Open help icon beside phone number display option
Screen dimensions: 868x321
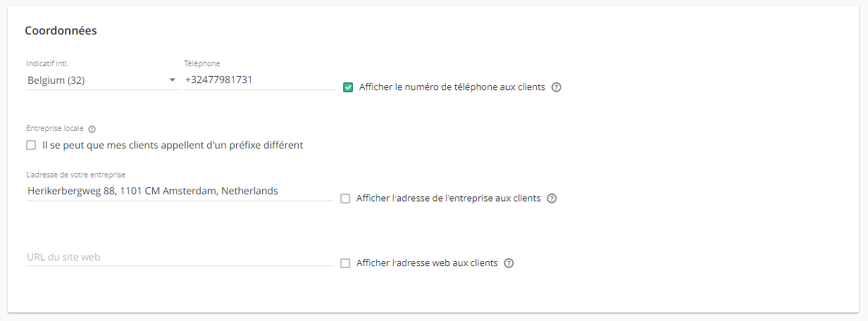[557, 87]
